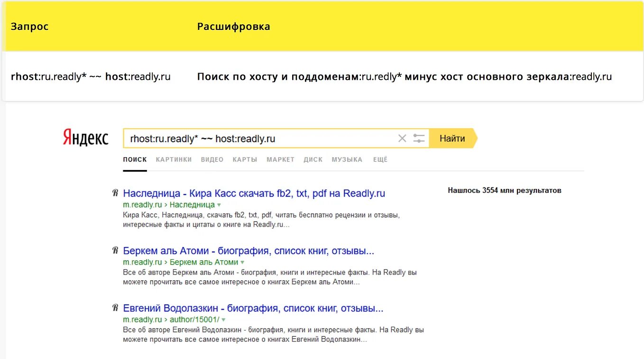Click query cell rhost:ru.readly* ~~ host:readly.ru
Image resolution: width=644 pixels, height=359 pixels.
[x=91, y=76]
